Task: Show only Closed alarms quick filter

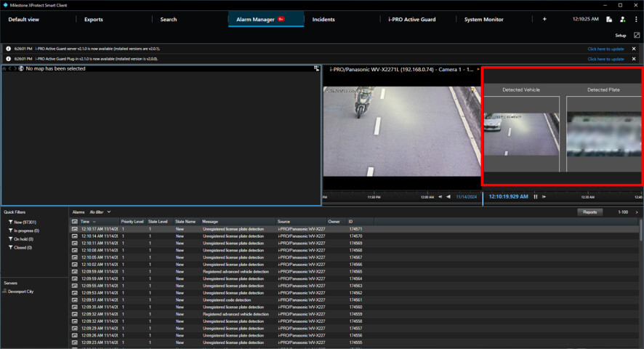Action: pyautogui.click(x=22, y=247)
